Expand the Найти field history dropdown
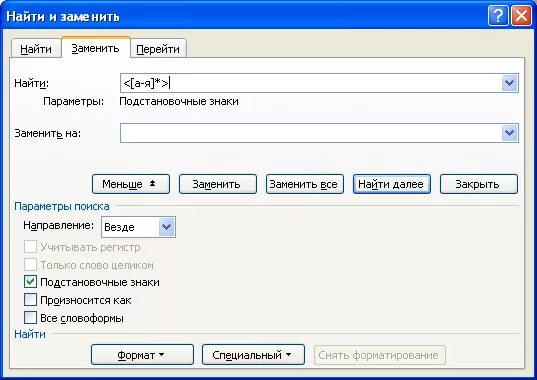Screen dimensions: 537x380 coord(510,83)
